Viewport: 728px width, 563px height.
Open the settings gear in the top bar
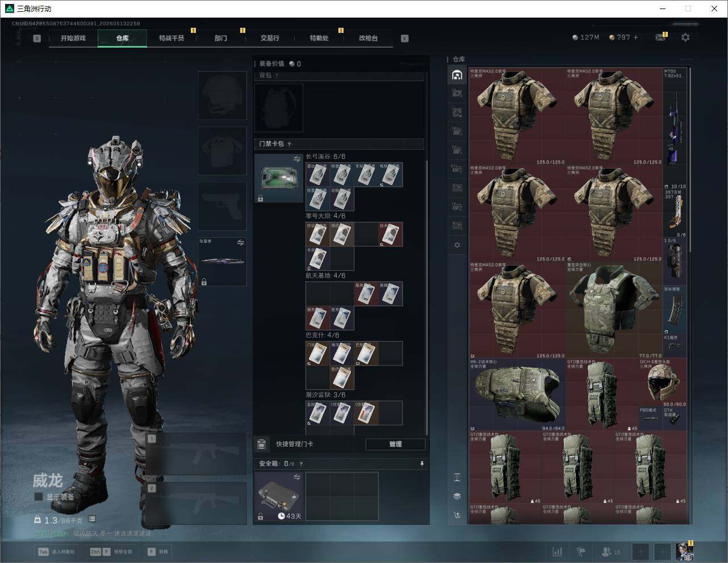pyautogui.click(x=685, y=37)
